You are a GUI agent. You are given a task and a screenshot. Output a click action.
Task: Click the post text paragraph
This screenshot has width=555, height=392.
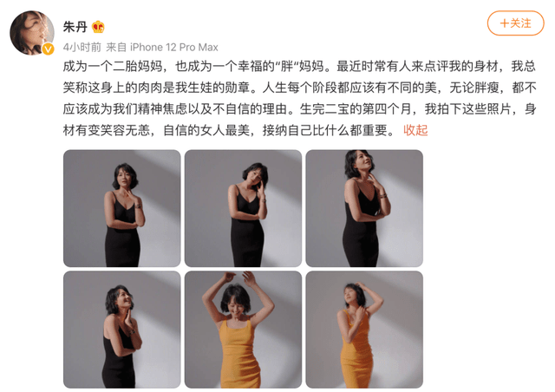point(299,99)
